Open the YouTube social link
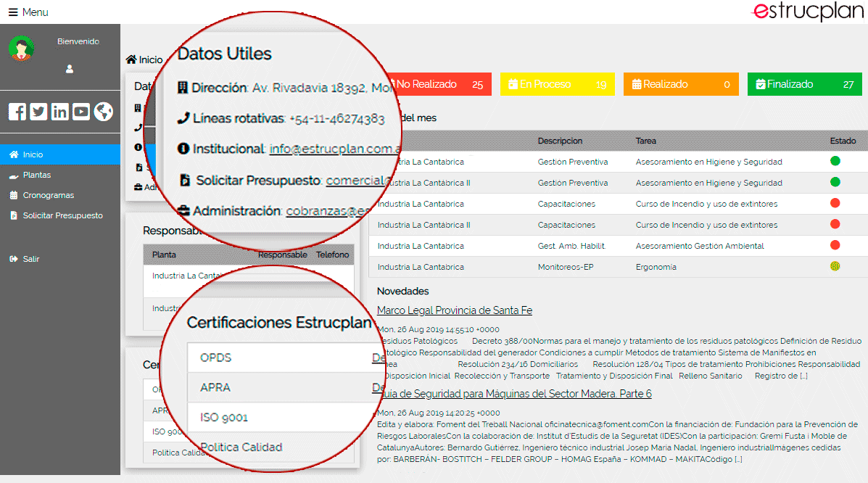The width and height of the screenshot is (868, 483). pyautogui.click(x=80, y=112)
